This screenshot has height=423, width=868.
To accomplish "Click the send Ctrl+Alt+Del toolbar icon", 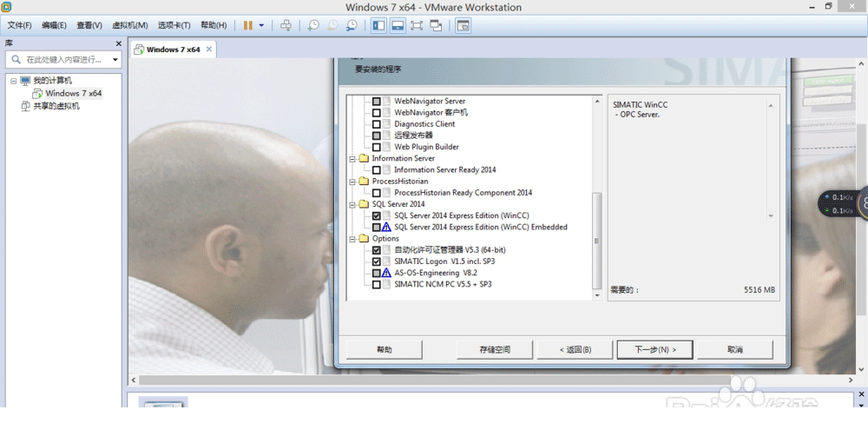I will pos(286,25).
